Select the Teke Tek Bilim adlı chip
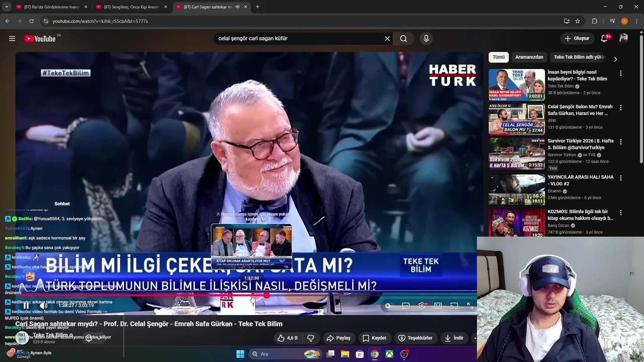 [580, 57]
